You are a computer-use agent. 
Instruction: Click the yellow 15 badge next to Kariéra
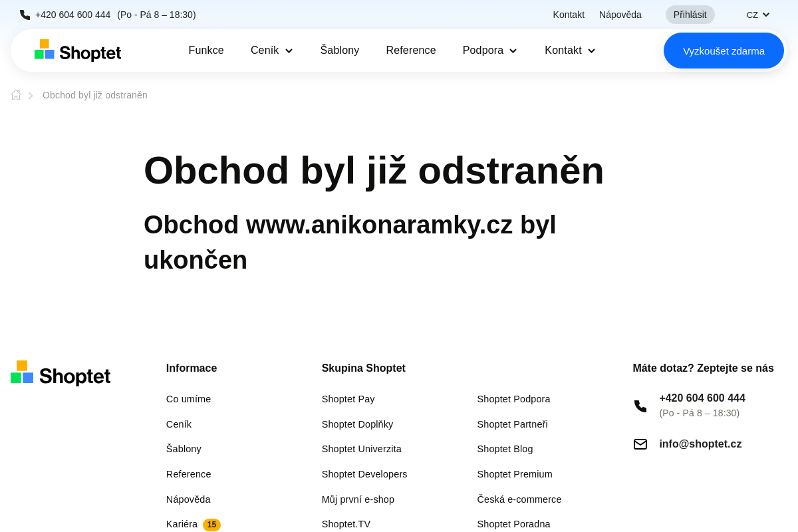(x=211, y=525)
